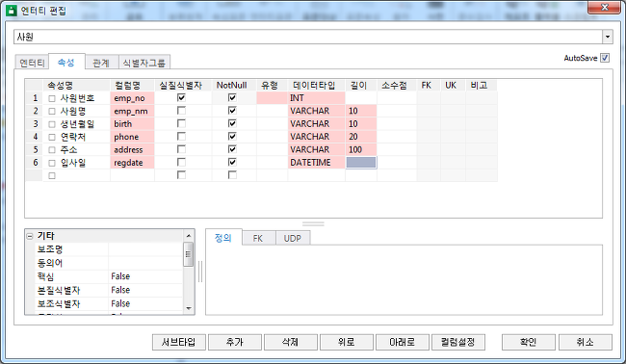626x364 pixels.
Task: Select the emp_nm column name cell
Action: (x=132, y=111)
